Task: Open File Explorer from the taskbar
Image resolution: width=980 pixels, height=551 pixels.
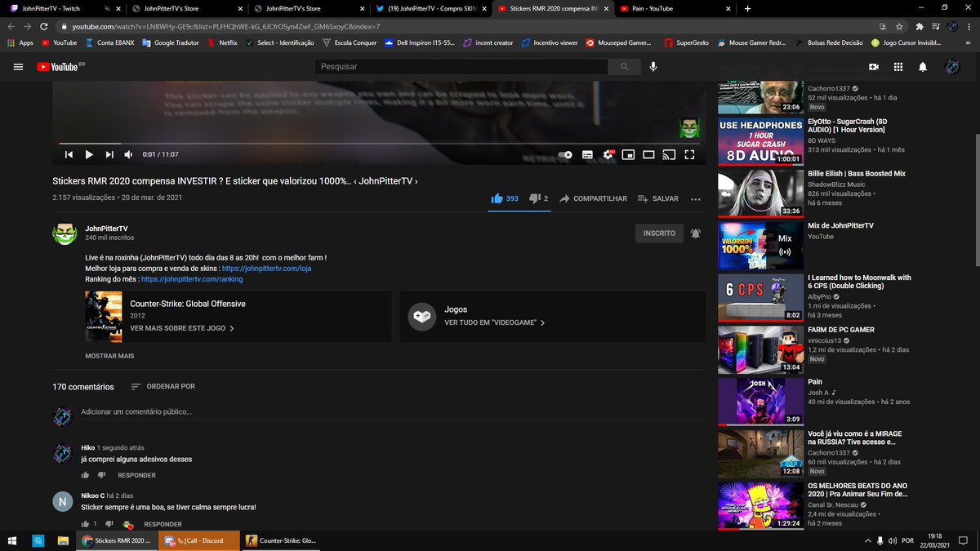Action: [63, 540]
